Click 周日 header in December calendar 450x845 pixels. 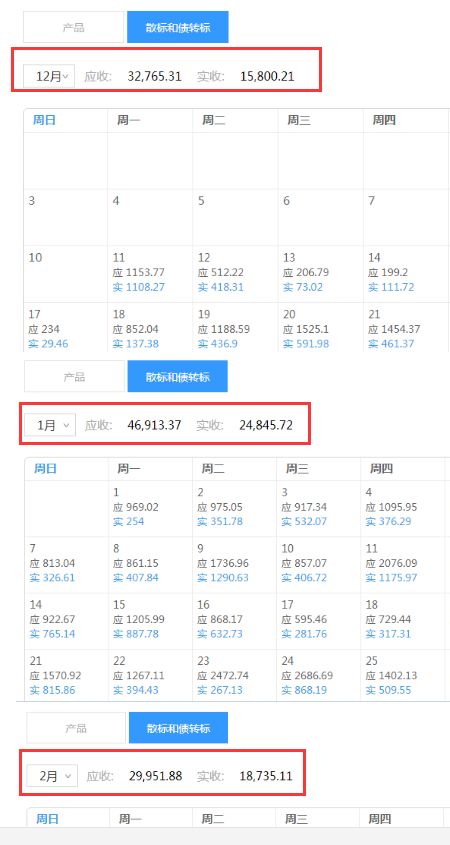(44, 120)
